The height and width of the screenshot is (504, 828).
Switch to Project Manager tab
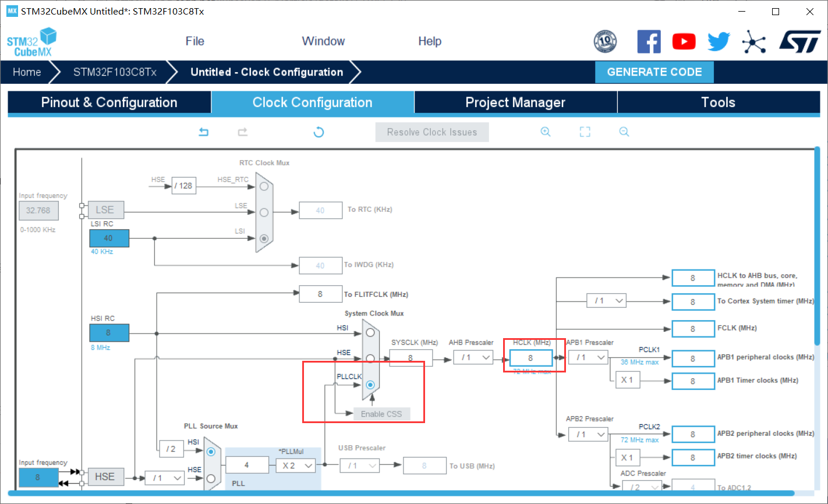515,102
